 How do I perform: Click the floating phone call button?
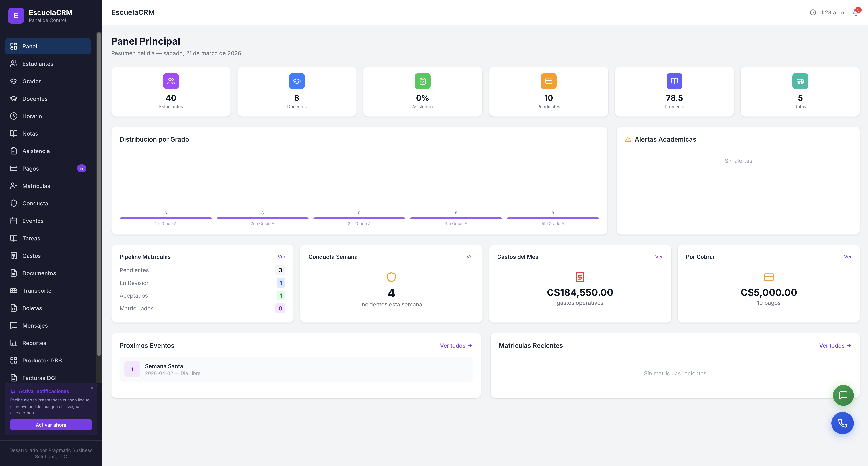[843, 423]
